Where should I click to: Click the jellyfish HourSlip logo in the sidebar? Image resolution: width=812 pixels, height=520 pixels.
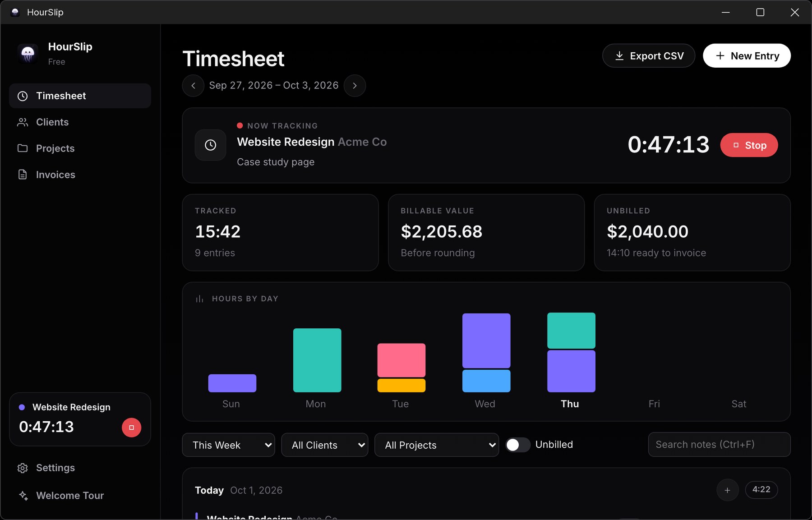[28, 54]
